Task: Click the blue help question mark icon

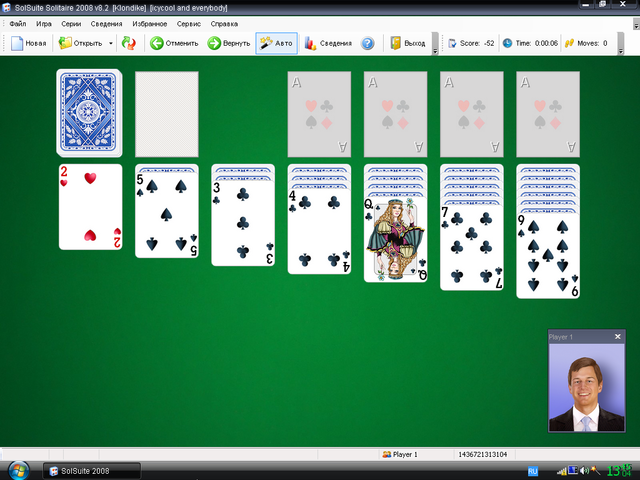Action: (367, 43)
